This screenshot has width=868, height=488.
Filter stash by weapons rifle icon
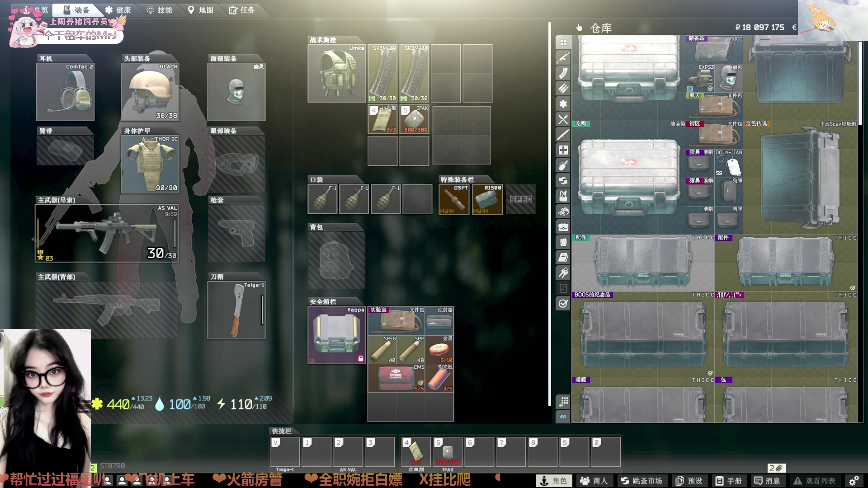coord(563,58)
